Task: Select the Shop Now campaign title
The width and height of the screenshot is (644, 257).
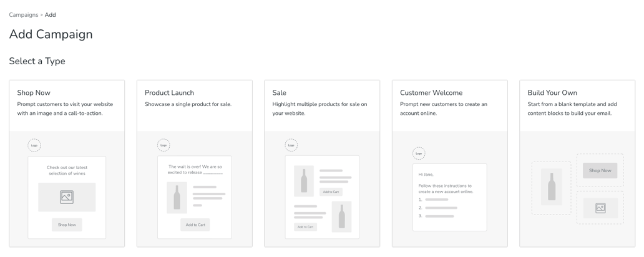Action: [34, 93]
